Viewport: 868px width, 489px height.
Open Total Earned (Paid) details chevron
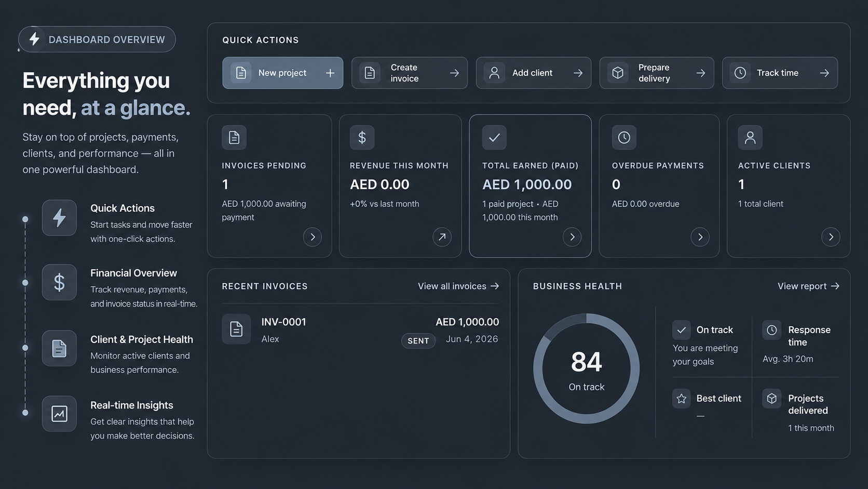pyautogui.click(x=572, y=237)
